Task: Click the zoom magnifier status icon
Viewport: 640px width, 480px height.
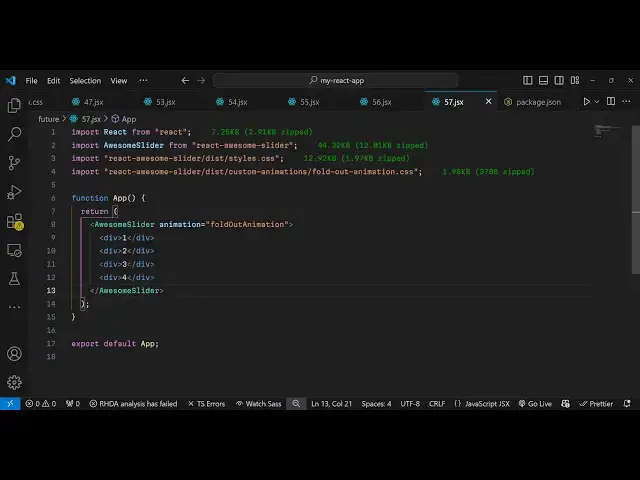Action: coord(296,404)
